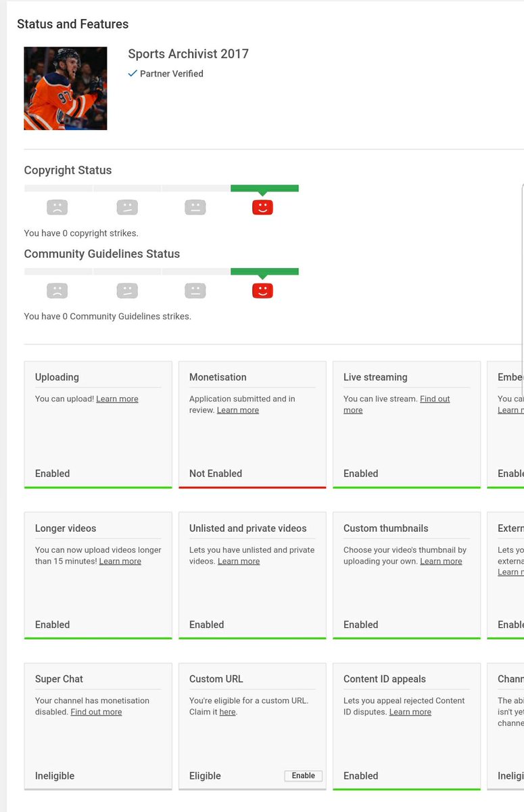The image size is (524, 812).
Task: Click the Partner Verified checkmark icon
Action: coord(133,73)
